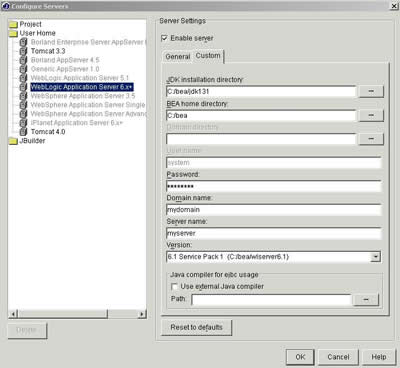400x368 pixels.
Task: Click the Cancel button
Action: (338, 357)
